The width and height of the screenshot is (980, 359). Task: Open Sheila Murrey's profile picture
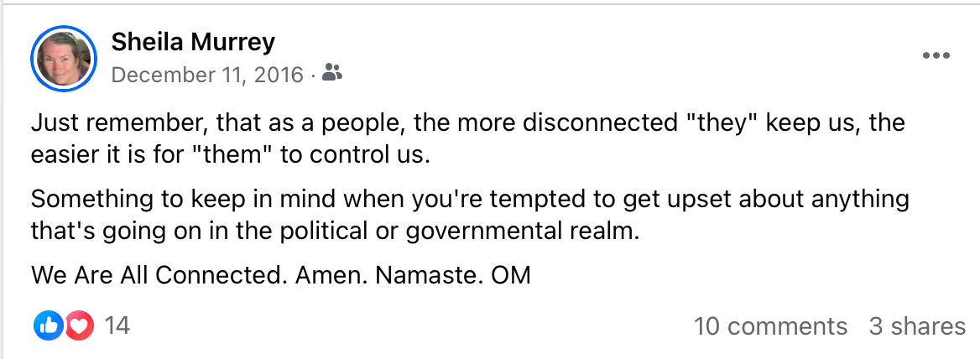[x=64, y=59]
